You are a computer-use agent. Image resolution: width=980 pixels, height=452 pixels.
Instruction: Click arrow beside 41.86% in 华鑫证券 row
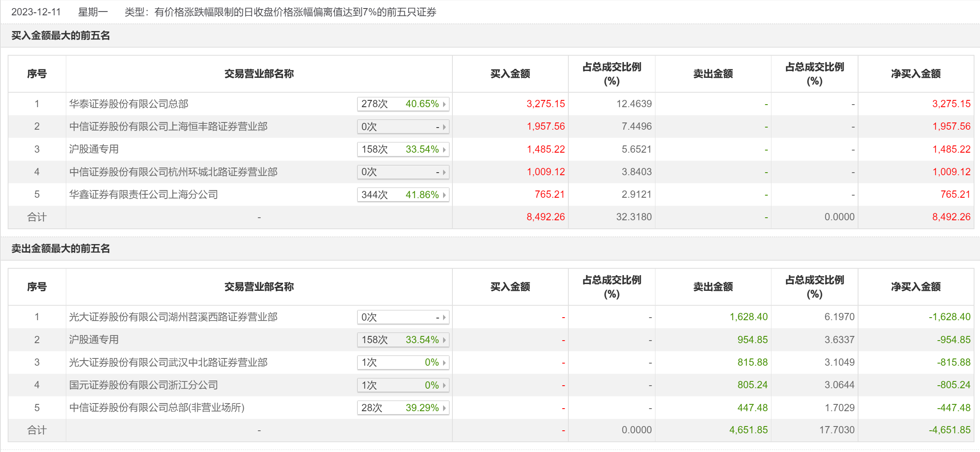click(x=444, y=195)
